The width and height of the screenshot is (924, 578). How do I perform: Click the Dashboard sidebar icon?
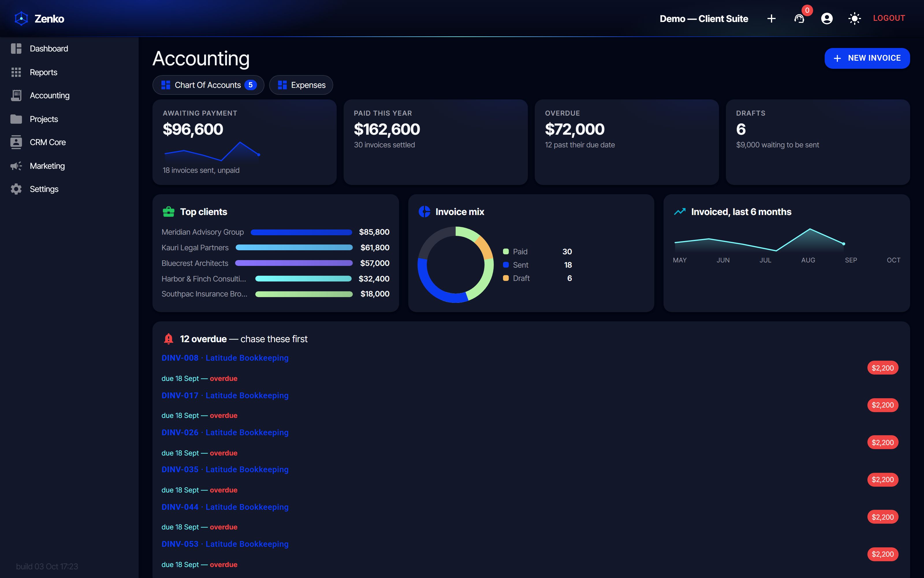(16, 49)
